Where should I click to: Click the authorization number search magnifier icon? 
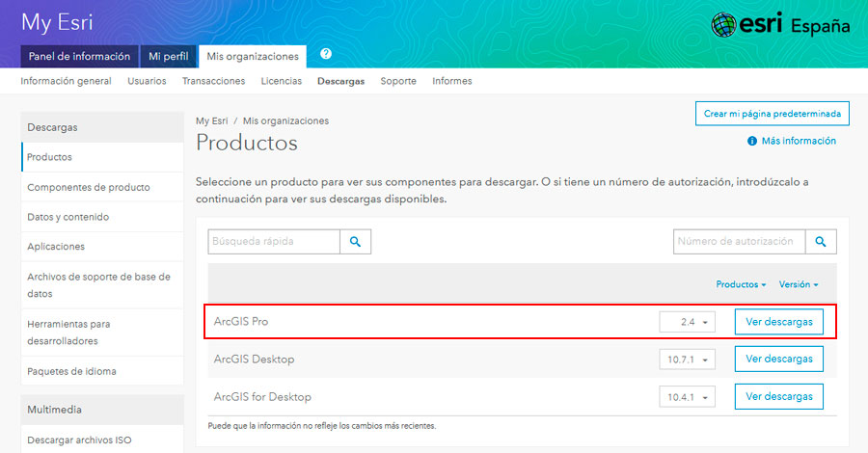tap(821, 242)
